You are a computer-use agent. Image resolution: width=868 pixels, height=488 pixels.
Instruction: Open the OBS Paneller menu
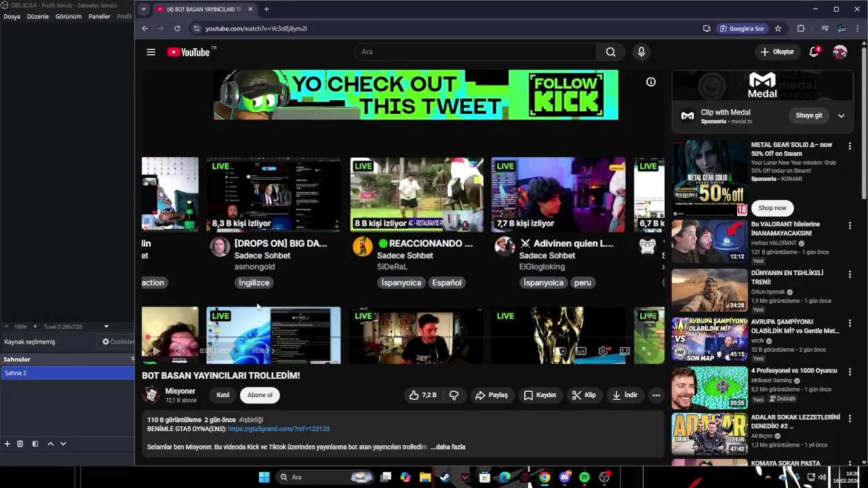coord(99,16)
